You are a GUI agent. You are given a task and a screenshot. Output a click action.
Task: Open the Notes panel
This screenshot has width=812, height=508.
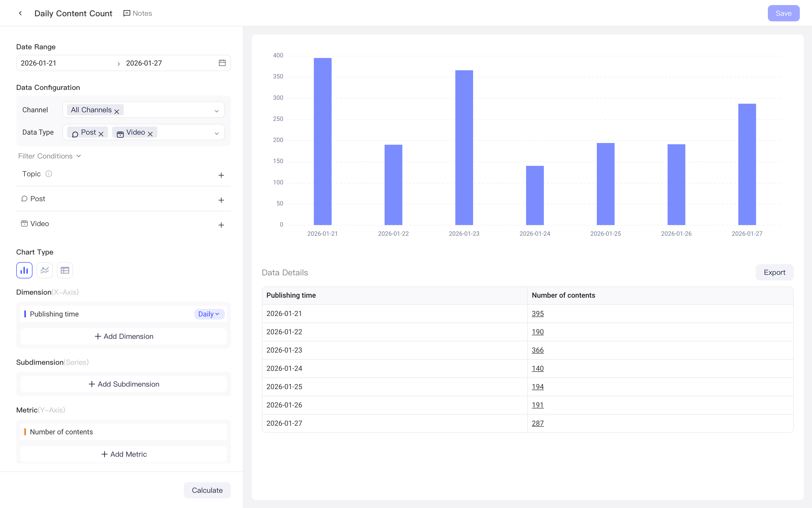click(138, 13)
